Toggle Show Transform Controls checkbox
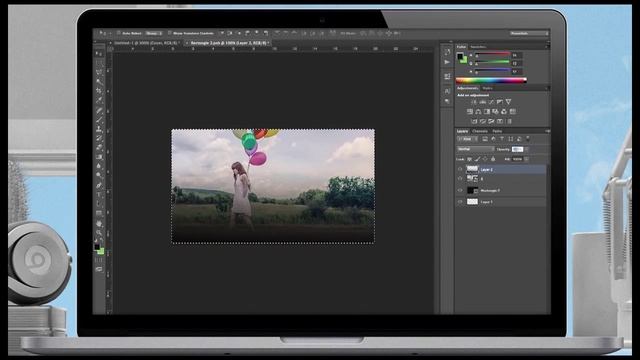The width and height of the screenshot is (640, 360). click(169, 33)
